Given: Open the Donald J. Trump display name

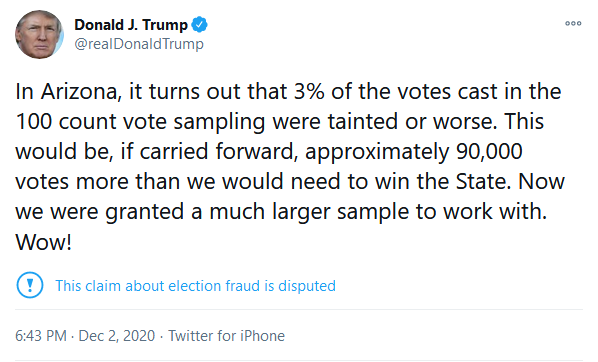Looking at the screenshot, I should tap(131, 25).
